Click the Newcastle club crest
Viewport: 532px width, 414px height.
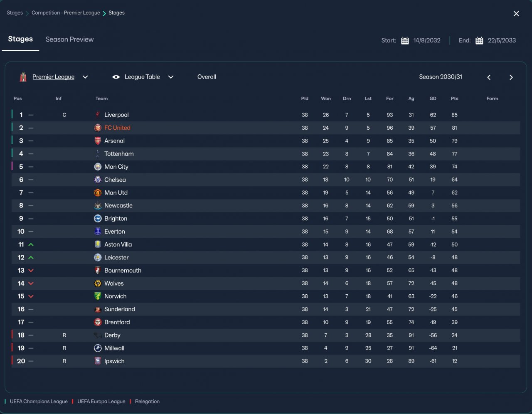pos(98,205)
